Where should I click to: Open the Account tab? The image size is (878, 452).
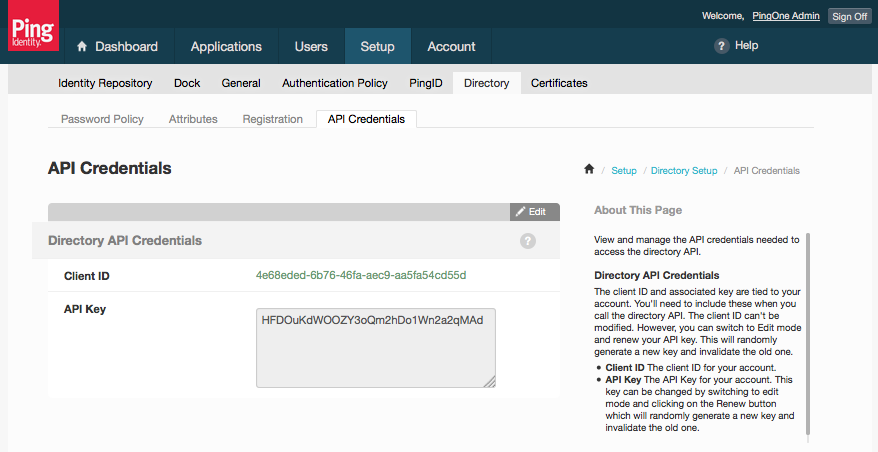pyautogui.click(x=451, y=46)
